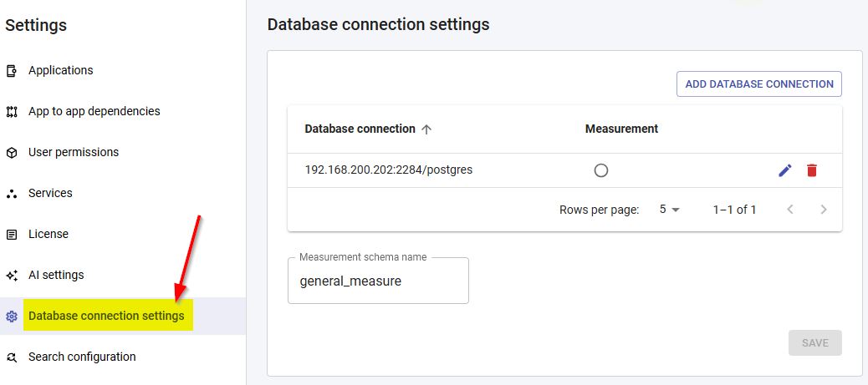Open Database connection settings menu item

tap(106, 317)
